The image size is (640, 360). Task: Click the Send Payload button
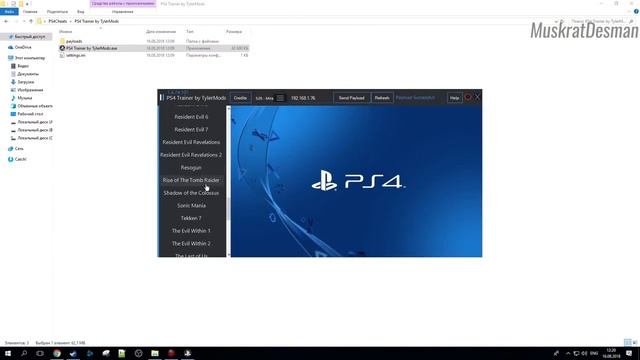point(351,98)
